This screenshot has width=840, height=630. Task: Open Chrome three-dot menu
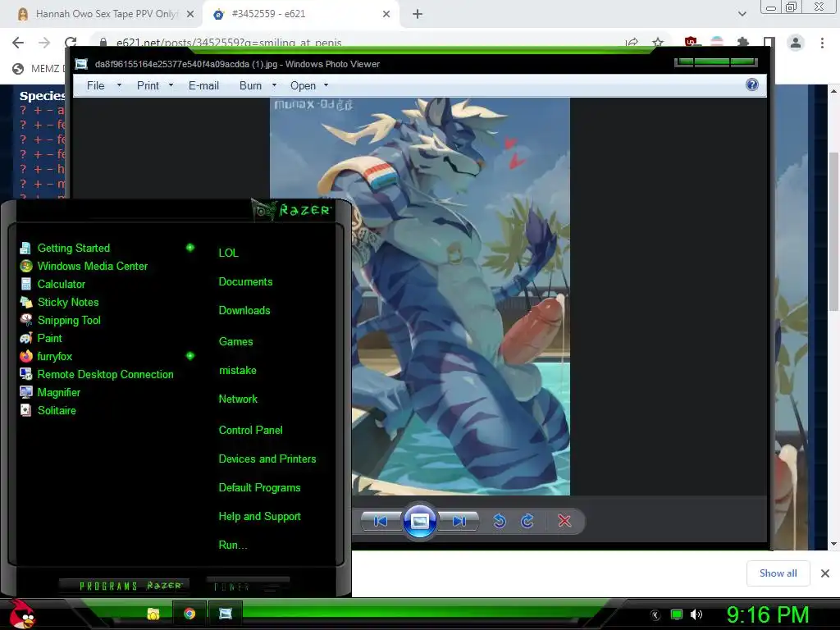[x=822, y=43]
